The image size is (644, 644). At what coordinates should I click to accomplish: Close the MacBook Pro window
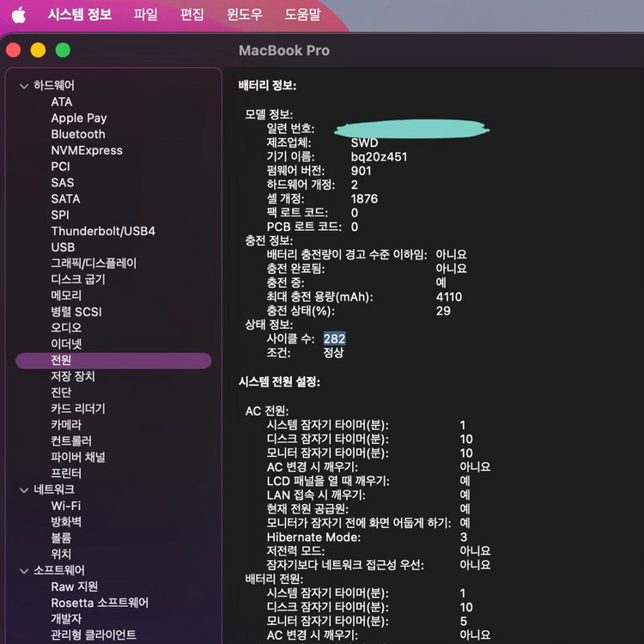13,50
